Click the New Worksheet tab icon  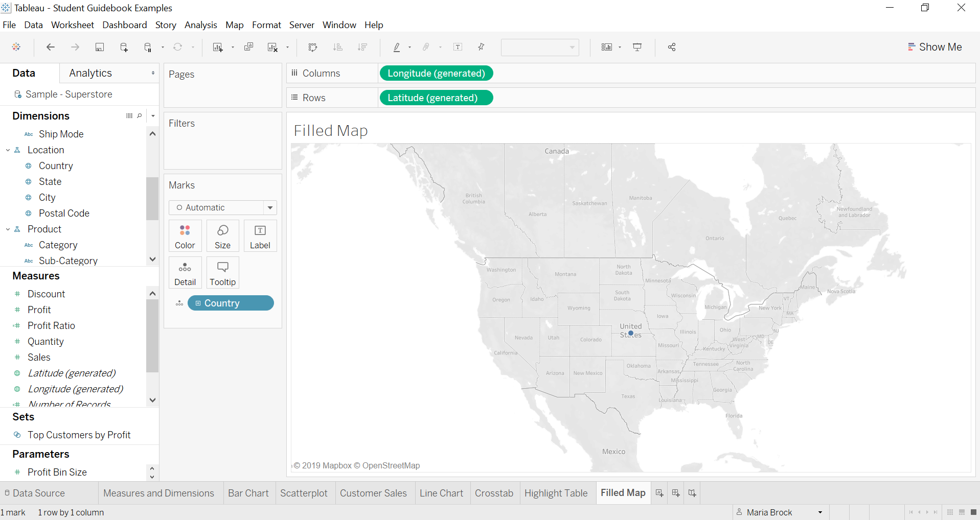tap(659, 493)
